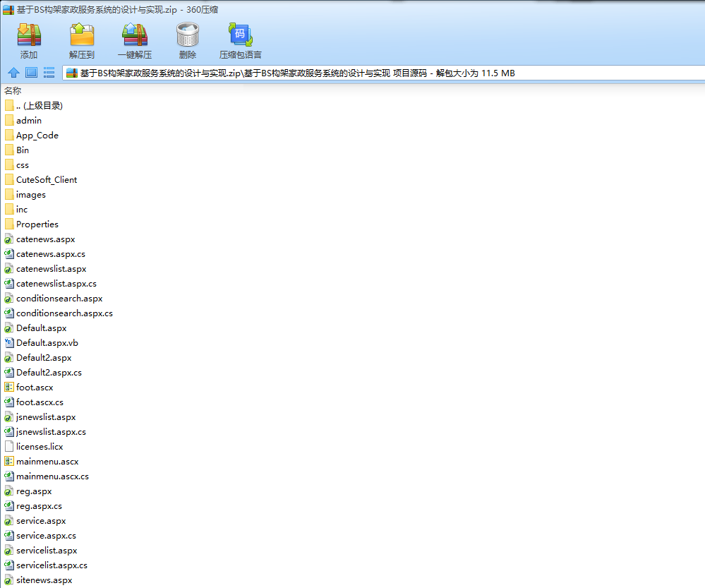The width and height of the screenshot is (705, 588).
Task: Click the 解压到 (Extract to) icon
Action: pos(82,35)
